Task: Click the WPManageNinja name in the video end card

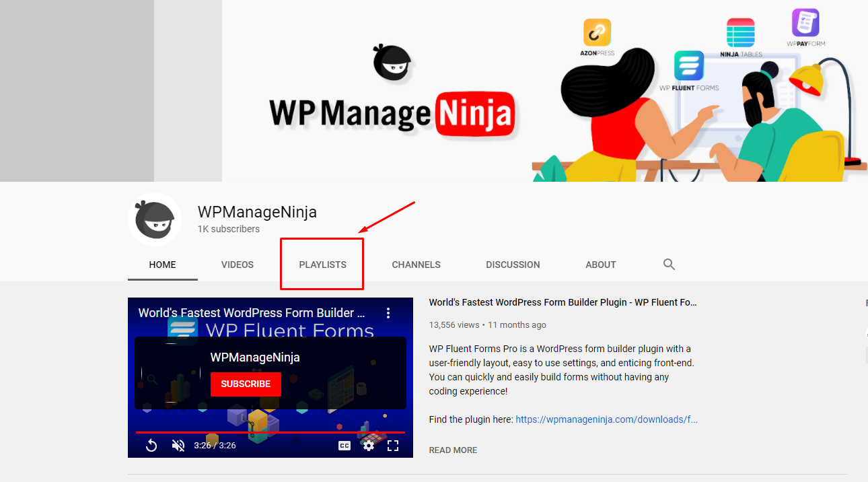Action: (x=255, y=357)
